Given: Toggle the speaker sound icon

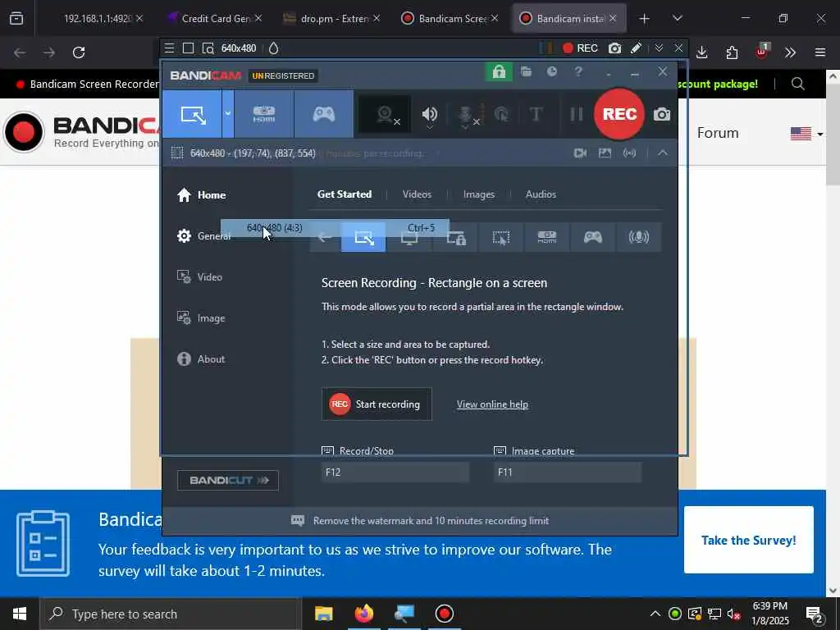Looking at the screenshot, I should (x=430, y=114).
